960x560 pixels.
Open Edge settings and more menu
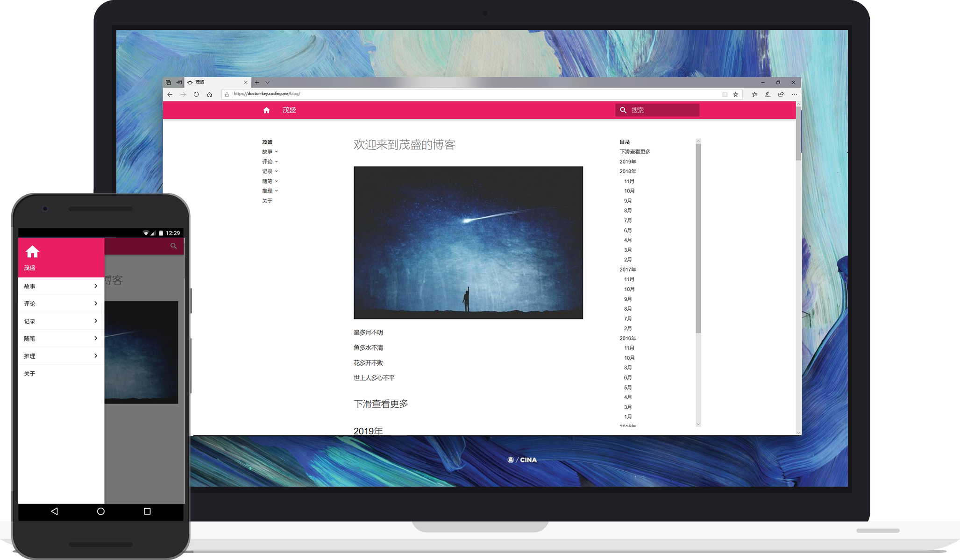coord(794,94)
